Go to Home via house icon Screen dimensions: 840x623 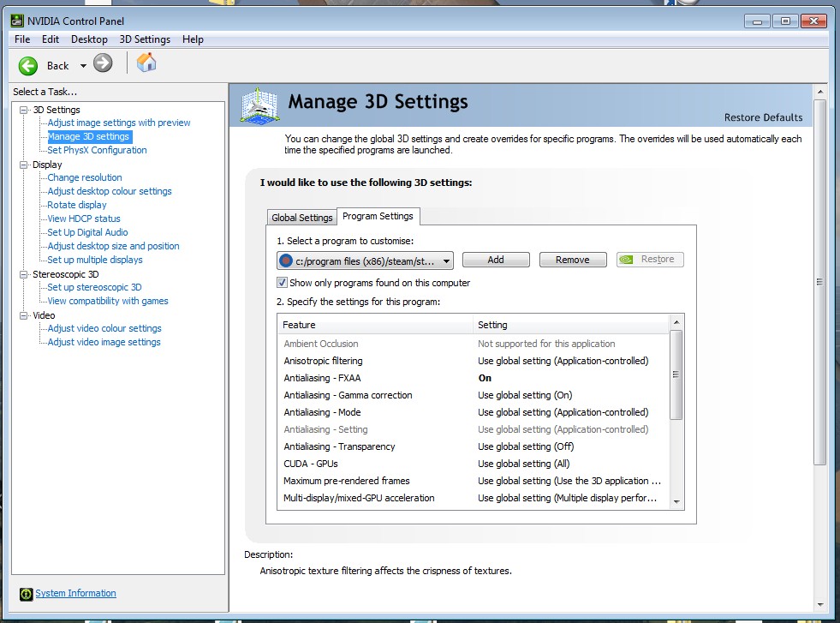146,63
